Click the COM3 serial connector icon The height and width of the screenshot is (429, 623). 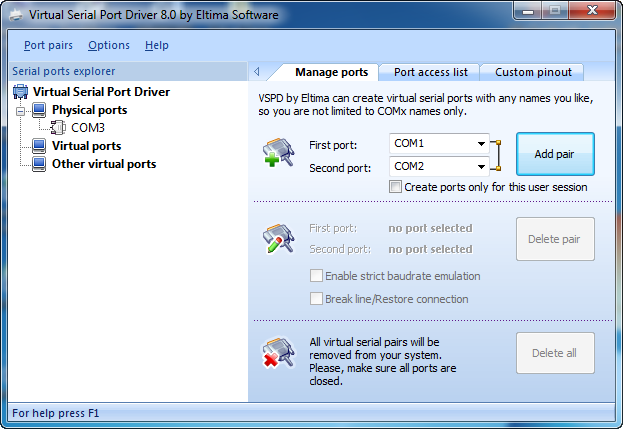pyautogui.click(x=58, y=128)
